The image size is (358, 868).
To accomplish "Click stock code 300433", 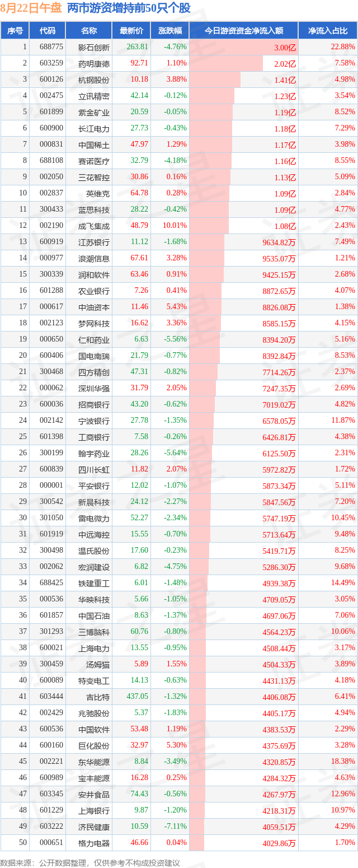I will pos(51,209).
